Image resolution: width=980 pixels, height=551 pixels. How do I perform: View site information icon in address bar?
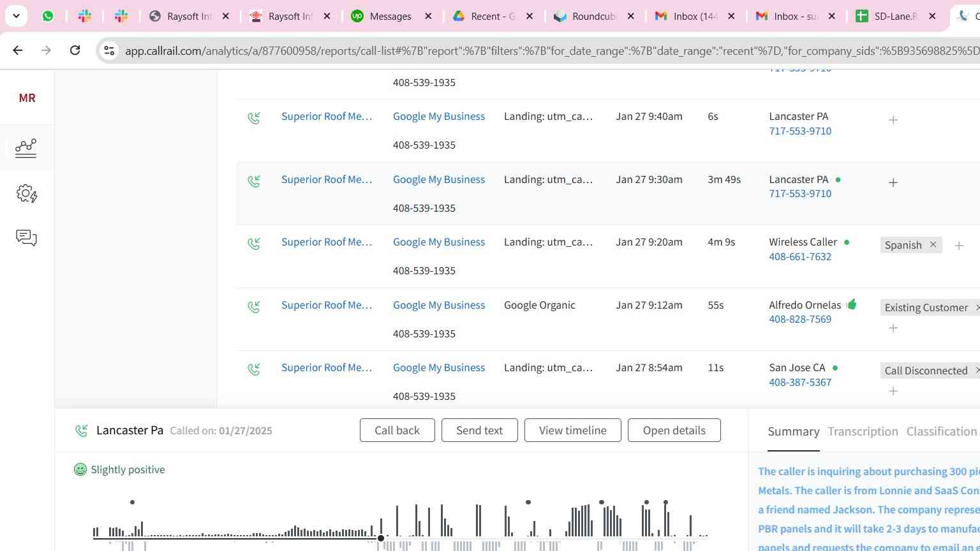pyautogui.click(x=109, y=50)
